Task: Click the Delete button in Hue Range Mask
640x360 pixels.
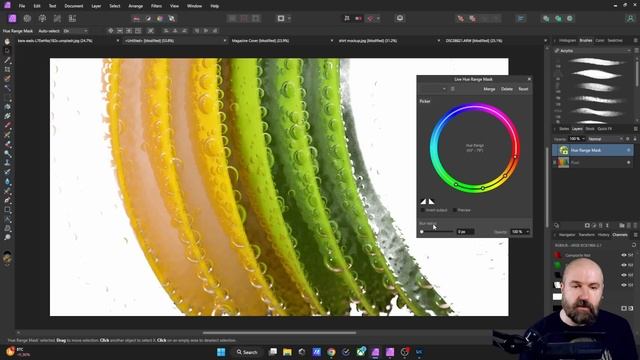Action: coord(507,89)
